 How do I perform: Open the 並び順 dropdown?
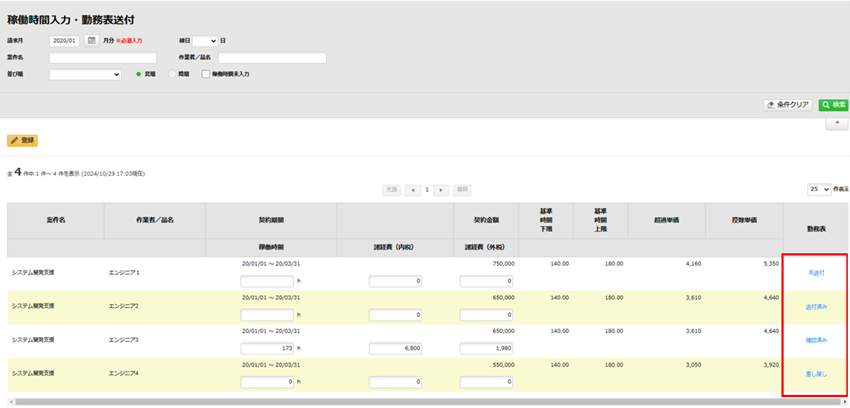point(85,74)
